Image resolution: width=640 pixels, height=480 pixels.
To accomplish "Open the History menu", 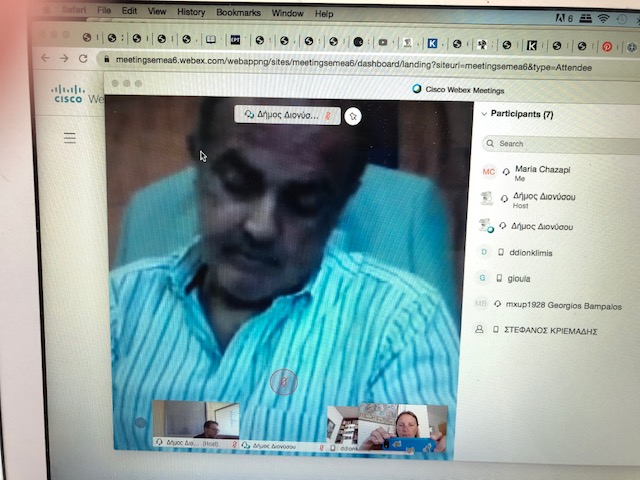I will (191, 12).
